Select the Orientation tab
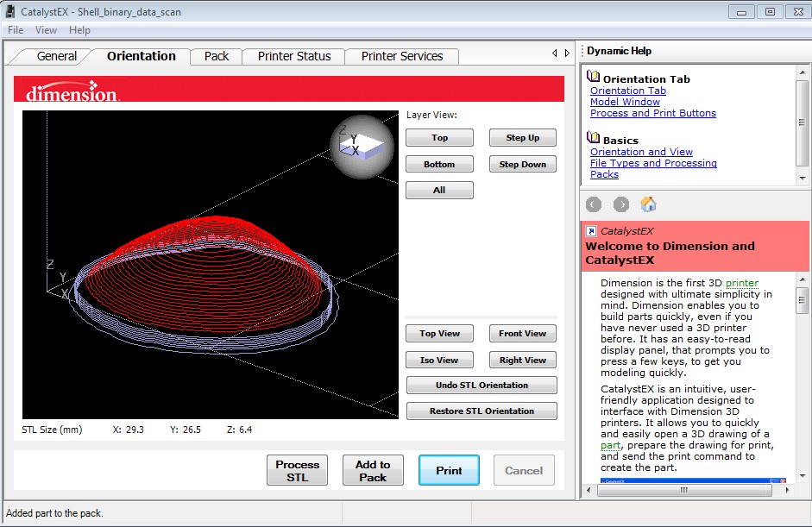Viewport: 812px width, 527px height. pyautogui.click(x=142, y=56)
